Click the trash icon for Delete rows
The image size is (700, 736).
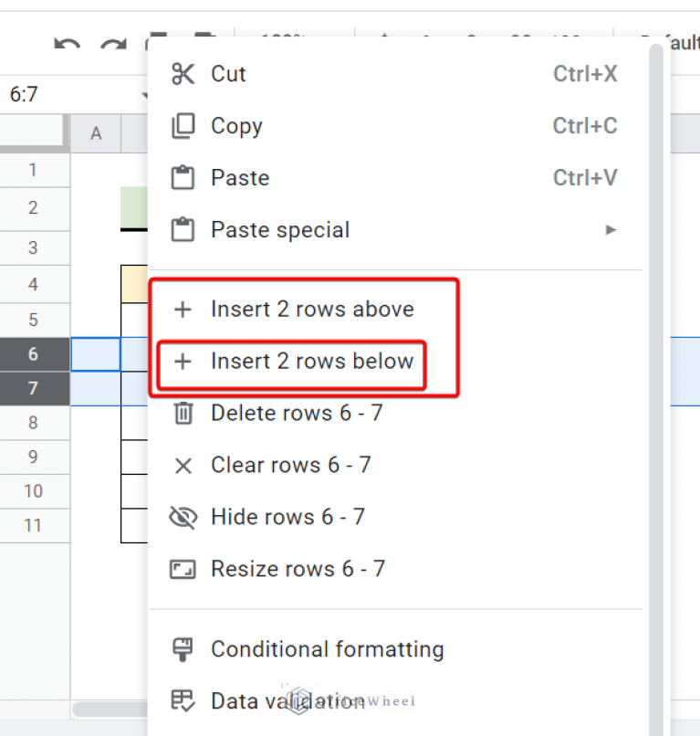[183, 414]
